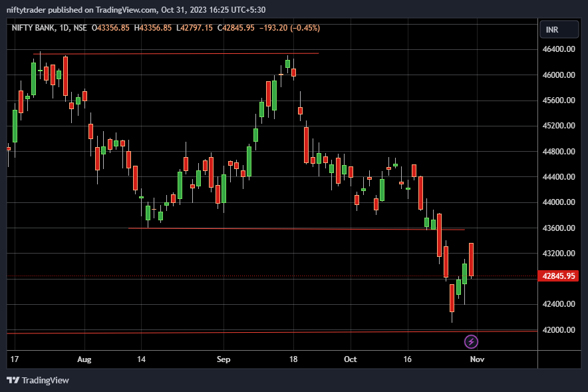Image resolution: width=588 pixels, height=392 pixels.
Task: Click the published by niftytrader header text
Action: [x=136, y=10]
